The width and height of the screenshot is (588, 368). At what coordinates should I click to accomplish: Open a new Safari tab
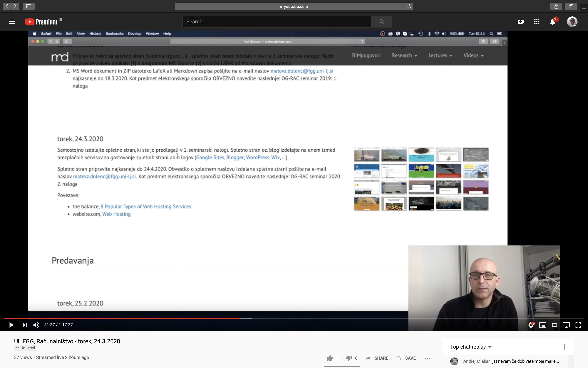coord(584,8)
